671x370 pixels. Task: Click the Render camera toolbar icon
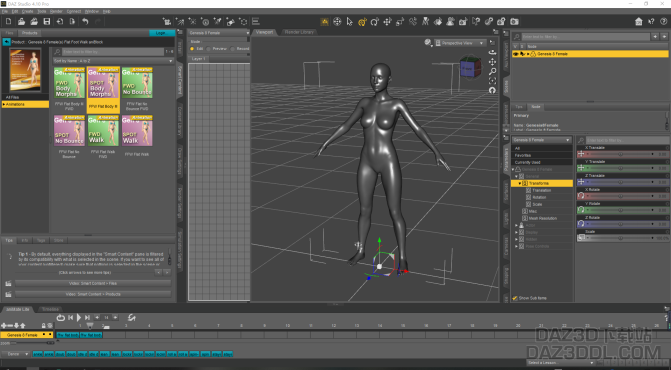[x=514, y=21]
